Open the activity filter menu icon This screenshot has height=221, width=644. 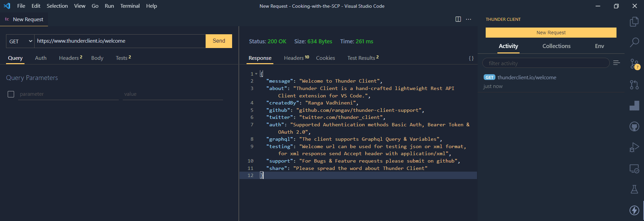pos(616,63)
